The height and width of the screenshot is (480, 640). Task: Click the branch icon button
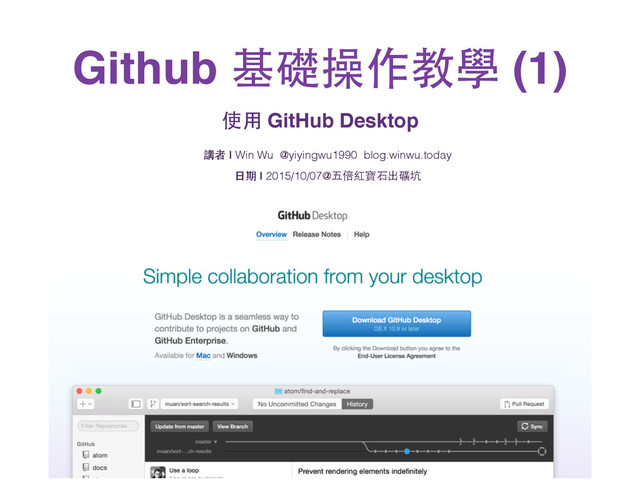point(153,404)
